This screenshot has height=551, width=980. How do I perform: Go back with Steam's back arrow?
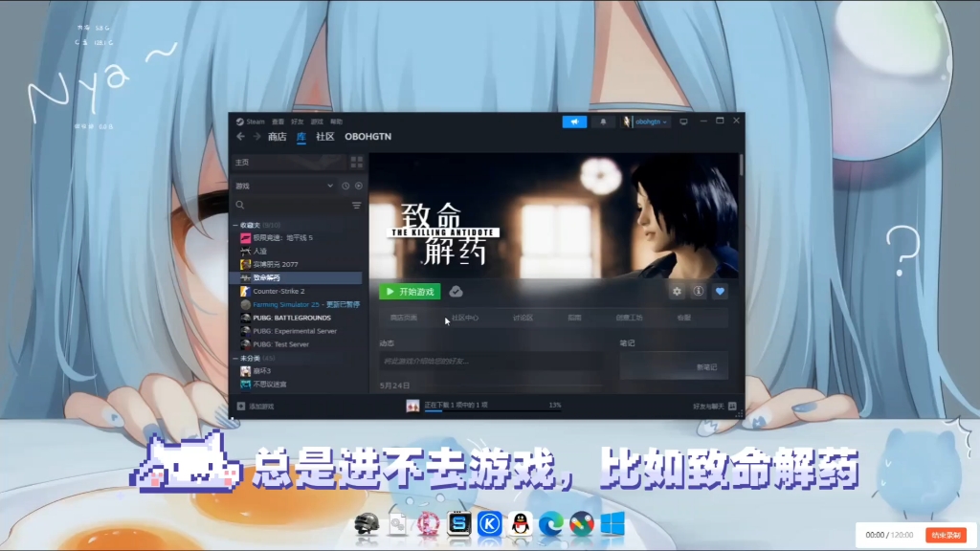coord(240,136)
